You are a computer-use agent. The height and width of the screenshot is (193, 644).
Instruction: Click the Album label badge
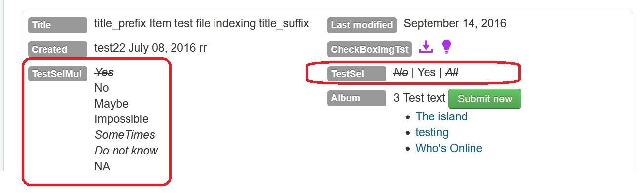[x=357, y=98]
